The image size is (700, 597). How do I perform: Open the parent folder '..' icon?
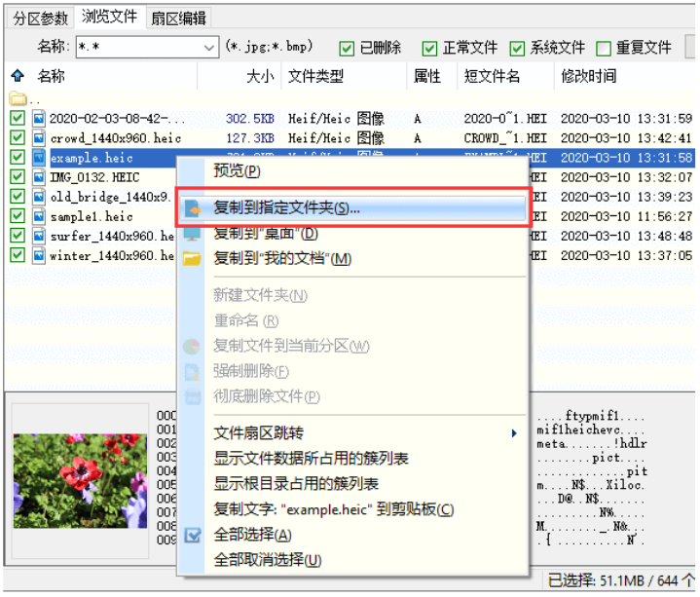tap(18, 98)
